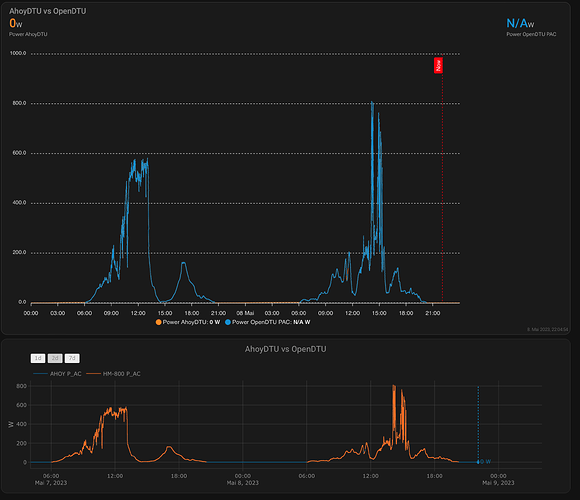The height and width of the screenshot is (500, 580).
Task: Click the lower chart's AhoyDTU vs OpenDTU title
Action: tap(286, 349)
